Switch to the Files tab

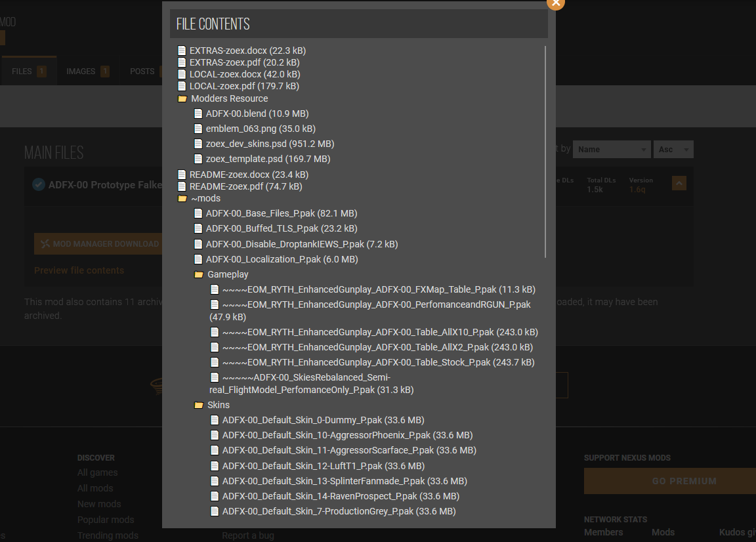pos(29,71)
